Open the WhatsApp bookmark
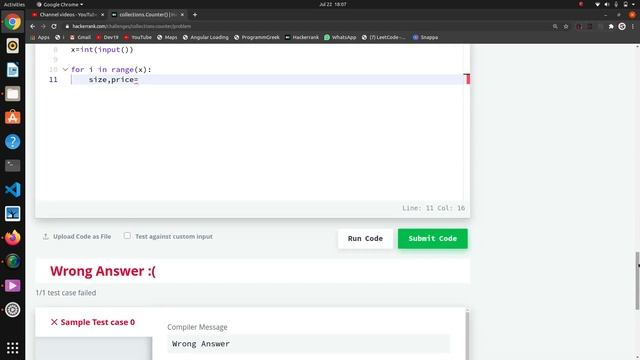The width and height of the screenshot is (640, 360). pos(340,37)
